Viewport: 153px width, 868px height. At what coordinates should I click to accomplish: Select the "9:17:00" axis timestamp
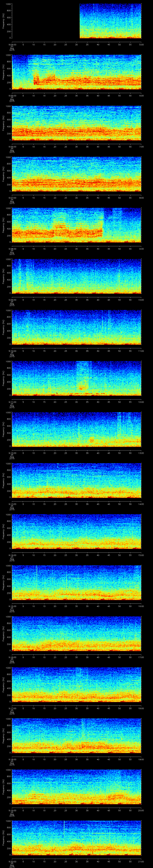(12, 708)
